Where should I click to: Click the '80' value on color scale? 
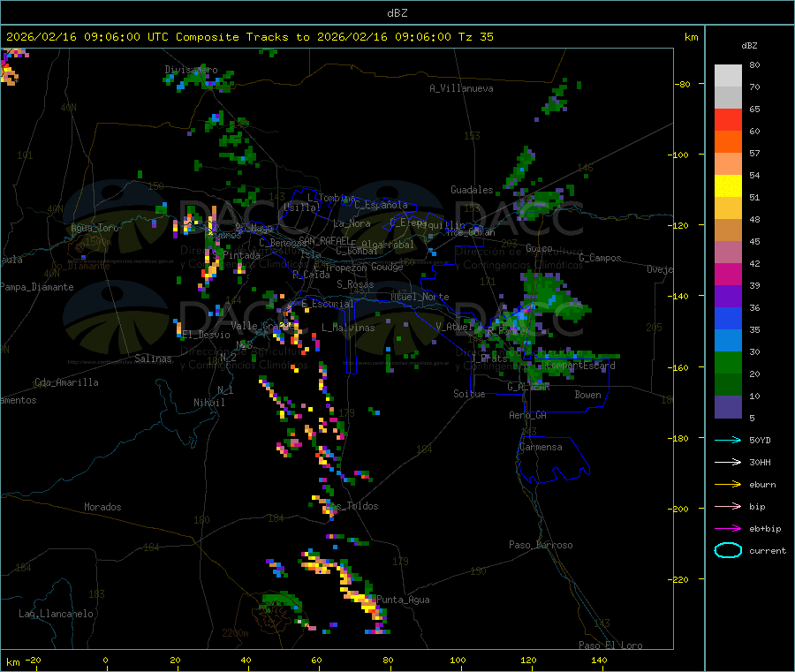click(754, 64)
